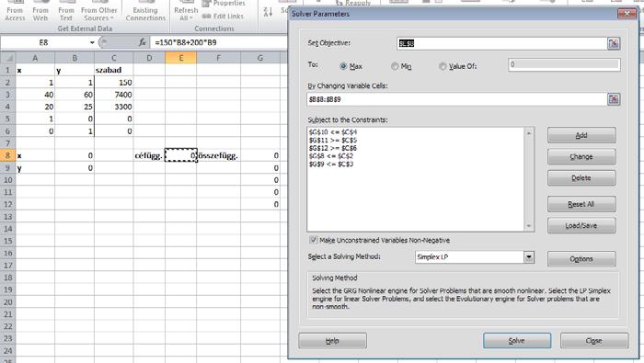Select cell E8 with dashed border
The image size is (644, 363).
tap(180, 155)
